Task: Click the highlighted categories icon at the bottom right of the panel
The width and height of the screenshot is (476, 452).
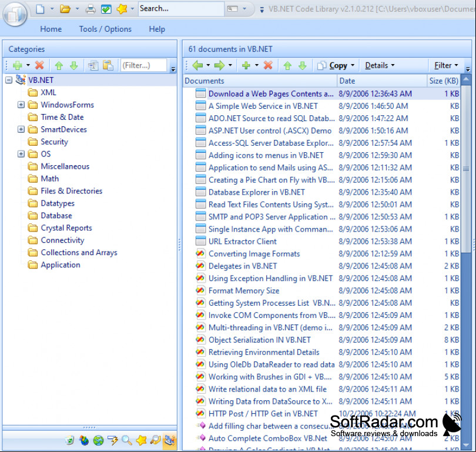Action: tap(169, 440)
